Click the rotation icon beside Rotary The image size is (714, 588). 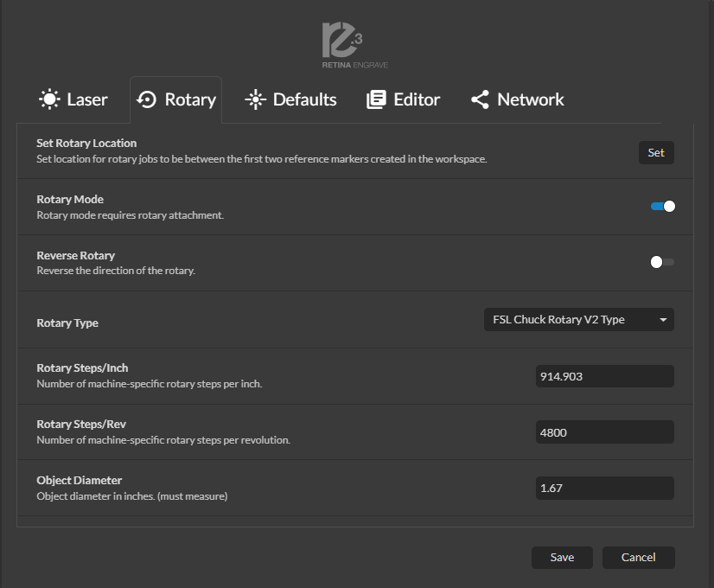click(147, 99)
